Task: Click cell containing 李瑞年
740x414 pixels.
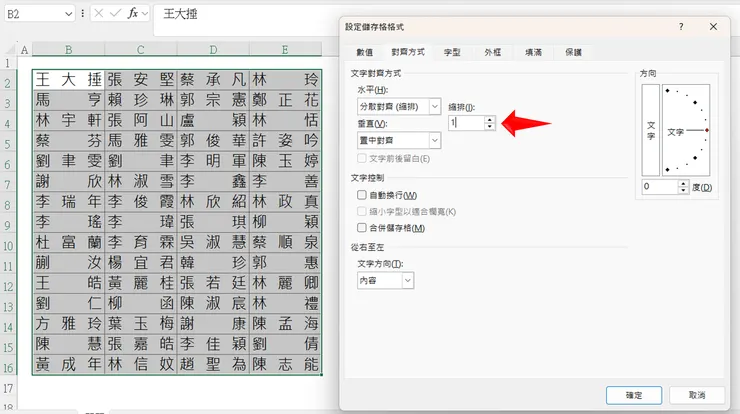Action: [x=68, y=202]
